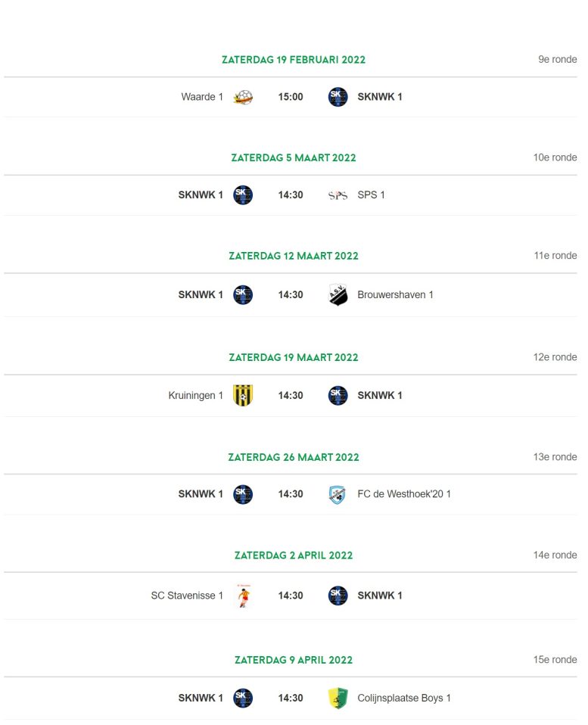Click the Brouwershaven A.S.V. shield logo
Image resolution: width=588 pixels, height=725 pixels.
click(338, 294)
